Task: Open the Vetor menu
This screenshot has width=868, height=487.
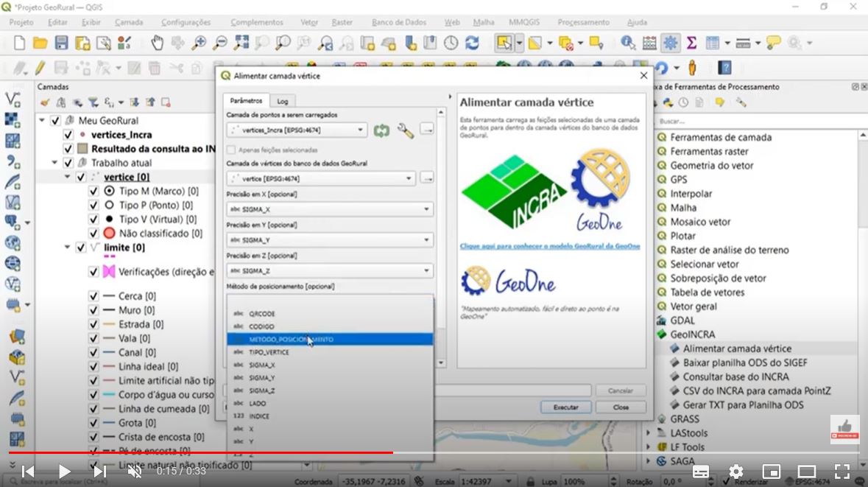Action: coord(309,22)
